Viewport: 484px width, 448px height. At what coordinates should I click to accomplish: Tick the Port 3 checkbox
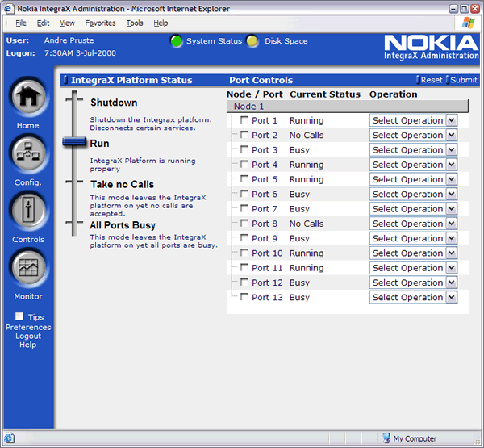point(244,149)
